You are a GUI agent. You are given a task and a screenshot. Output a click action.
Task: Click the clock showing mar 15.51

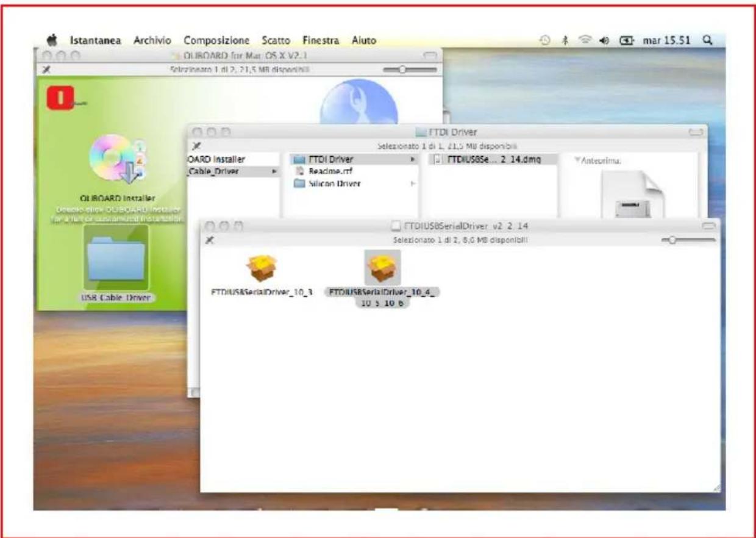point(667,41)
